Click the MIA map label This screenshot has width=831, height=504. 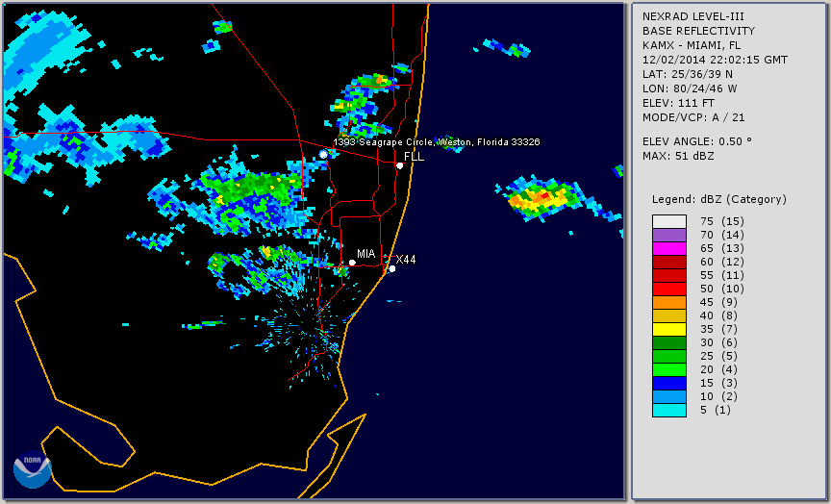[x=366, y=254]
